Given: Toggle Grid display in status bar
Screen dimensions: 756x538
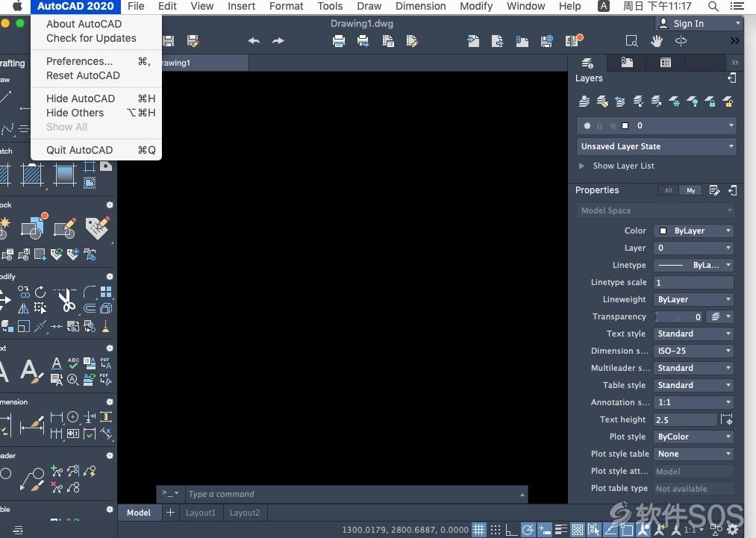Looking at the screenshot, I should pos(479,530).
